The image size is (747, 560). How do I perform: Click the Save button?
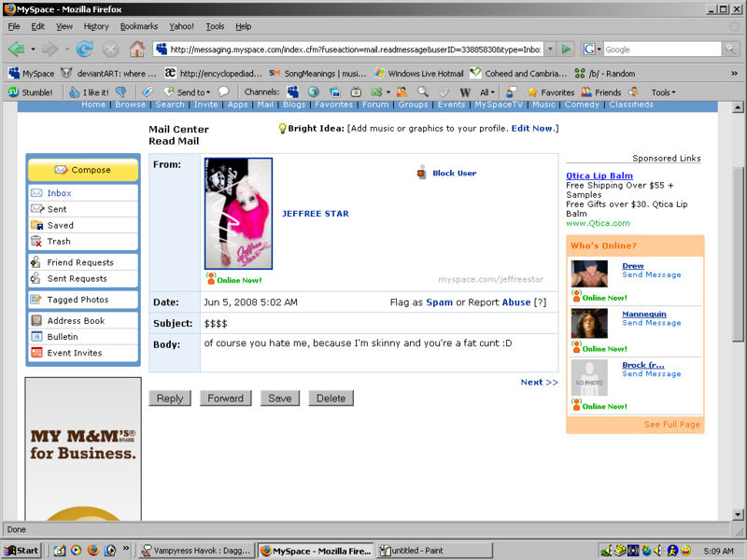point(279,399)
